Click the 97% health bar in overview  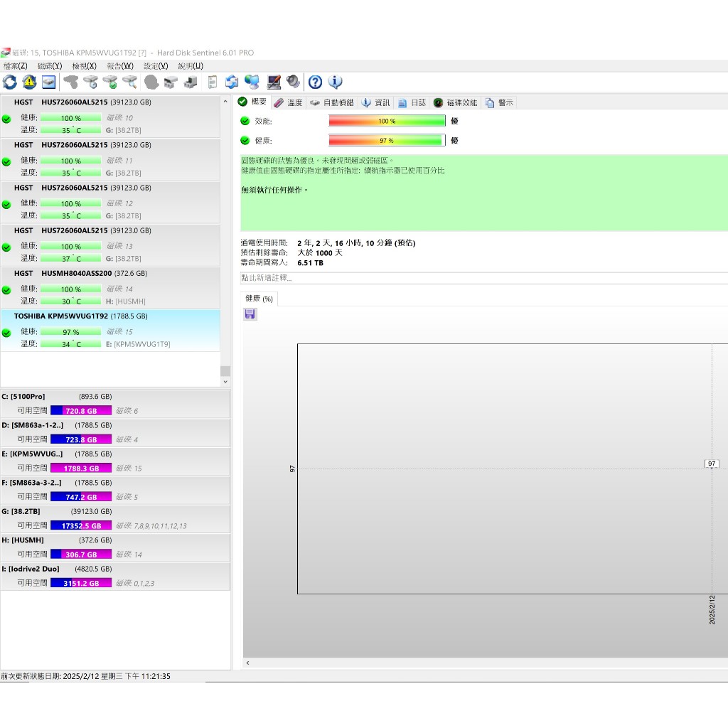[x=387, y=141]
